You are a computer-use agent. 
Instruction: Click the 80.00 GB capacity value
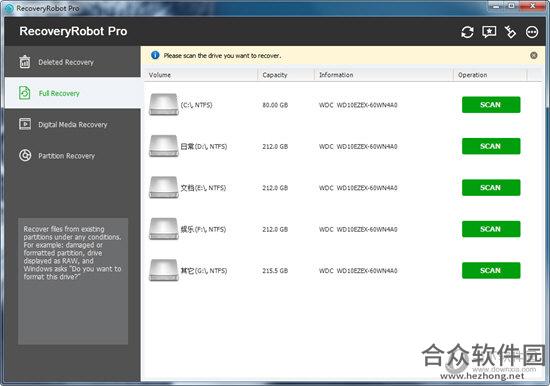tap(275, 105)
